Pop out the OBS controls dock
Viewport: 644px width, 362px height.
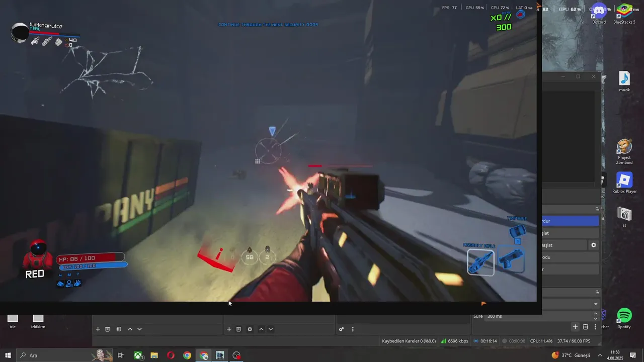(597, 209)
